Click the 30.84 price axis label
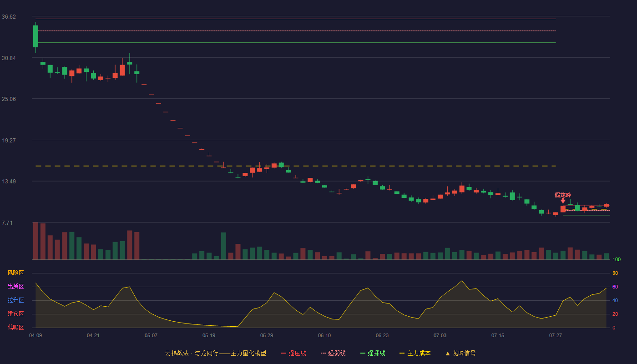 [x=9, y=58]
